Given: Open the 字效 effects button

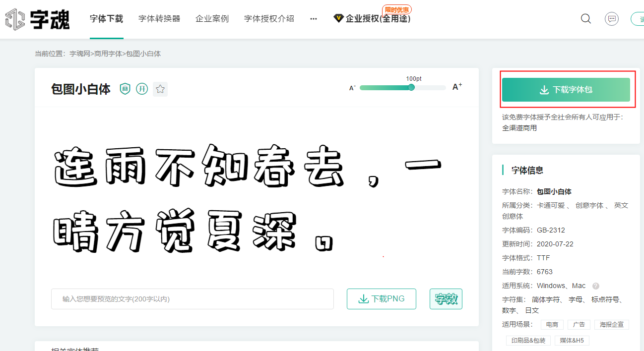Looking at the screenshot, I should (x=446, y=299).
